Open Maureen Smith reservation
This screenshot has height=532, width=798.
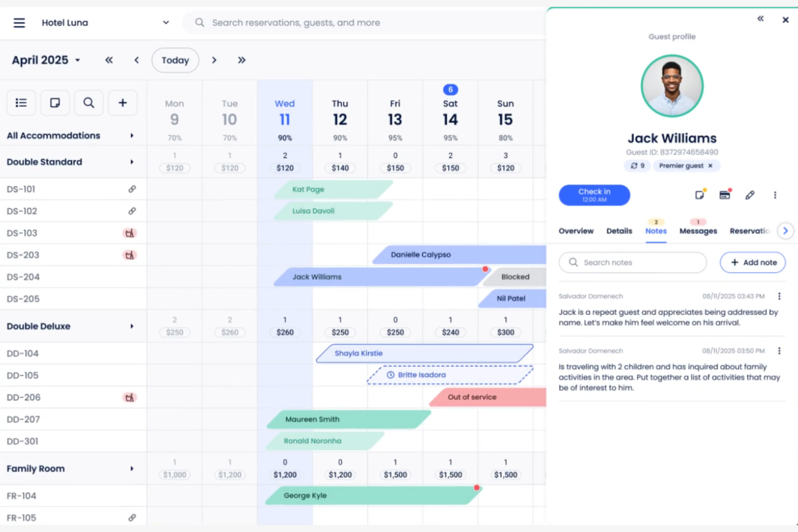click(x=349, y=419)
